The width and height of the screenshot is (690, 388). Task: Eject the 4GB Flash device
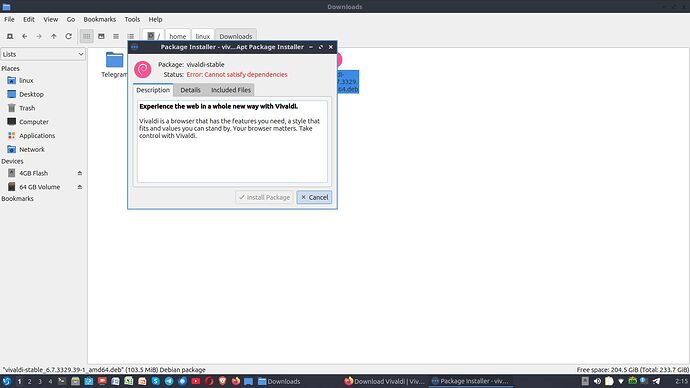tap(80, 173)
